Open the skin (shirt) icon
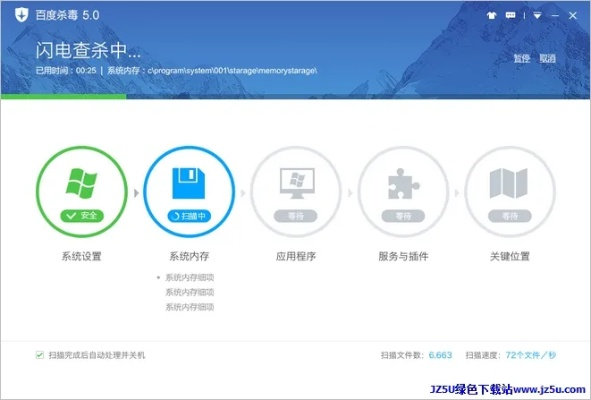The height and width of the screenshot is (400, 591). click(491, 15)
